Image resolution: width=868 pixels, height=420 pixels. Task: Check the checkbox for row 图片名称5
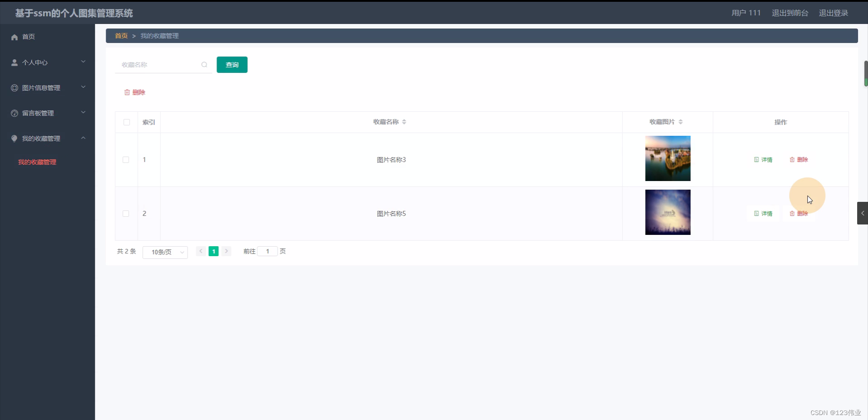pyautogui.click(x=125, y=214)
